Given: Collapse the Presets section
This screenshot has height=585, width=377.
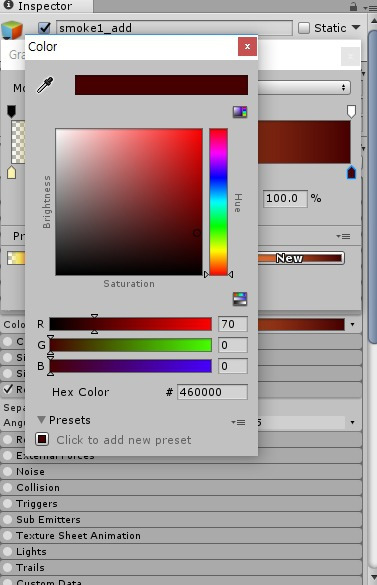Looking at the screenshot, I should tap(41, 420).
